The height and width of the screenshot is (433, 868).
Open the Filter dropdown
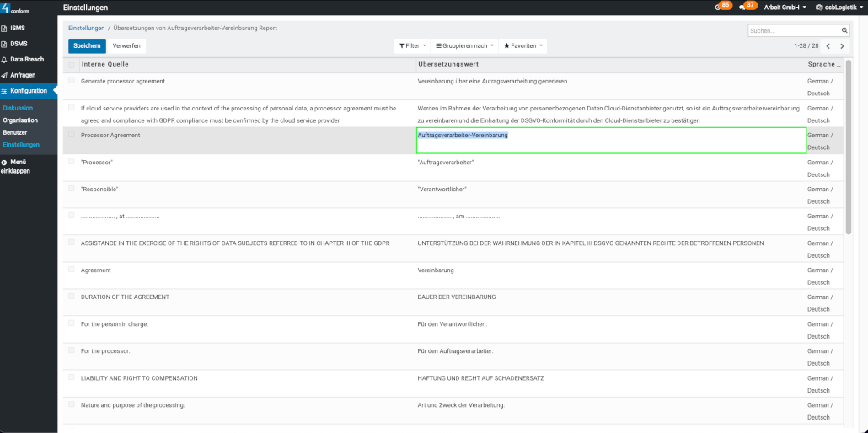click(x=412, y=45)
